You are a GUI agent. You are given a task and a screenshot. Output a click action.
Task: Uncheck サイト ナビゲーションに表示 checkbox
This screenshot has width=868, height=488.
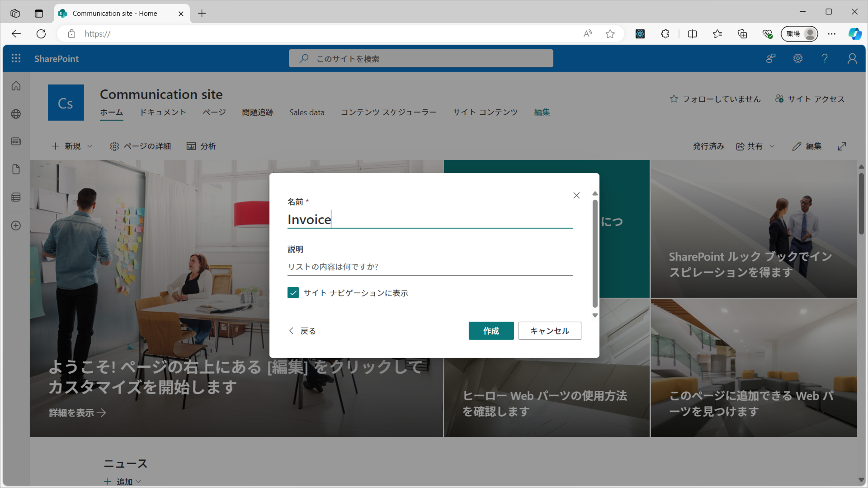coord(293,293)
